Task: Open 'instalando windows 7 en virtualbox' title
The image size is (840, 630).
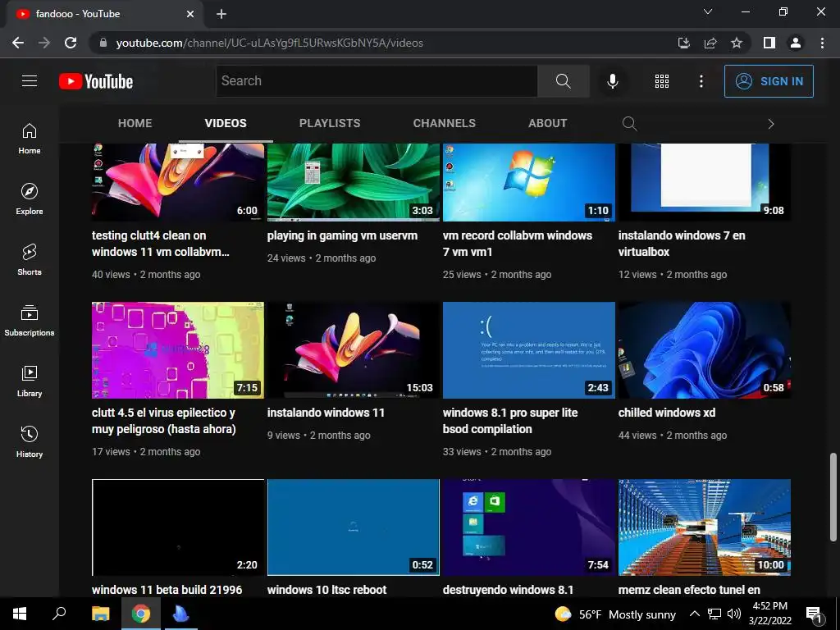Action: coord(682,244)
